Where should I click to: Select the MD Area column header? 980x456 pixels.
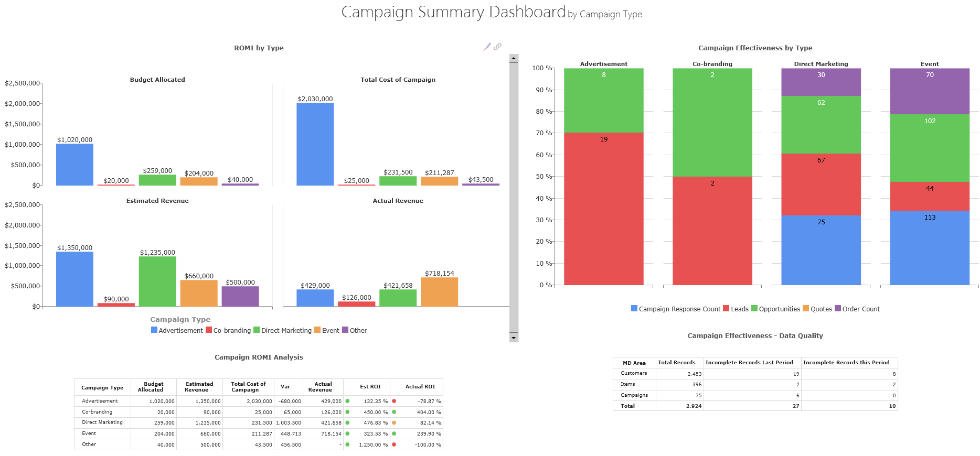tap(634, 363)
